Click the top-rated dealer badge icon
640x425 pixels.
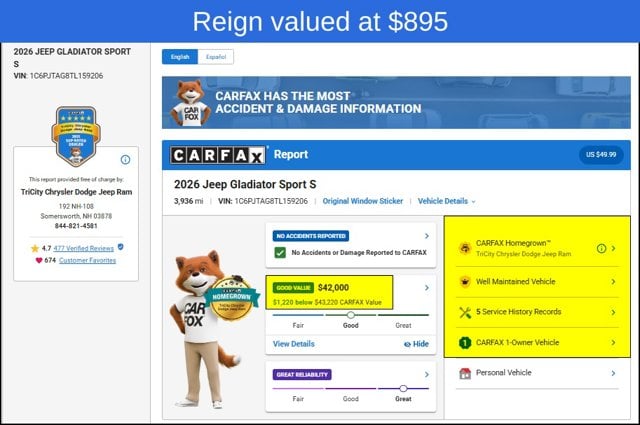tap(76, 136)
